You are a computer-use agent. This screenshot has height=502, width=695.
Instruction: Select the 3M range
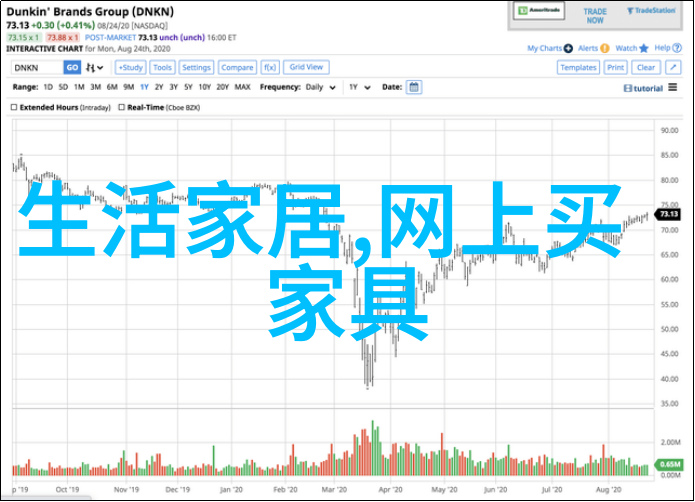point(96,87)
